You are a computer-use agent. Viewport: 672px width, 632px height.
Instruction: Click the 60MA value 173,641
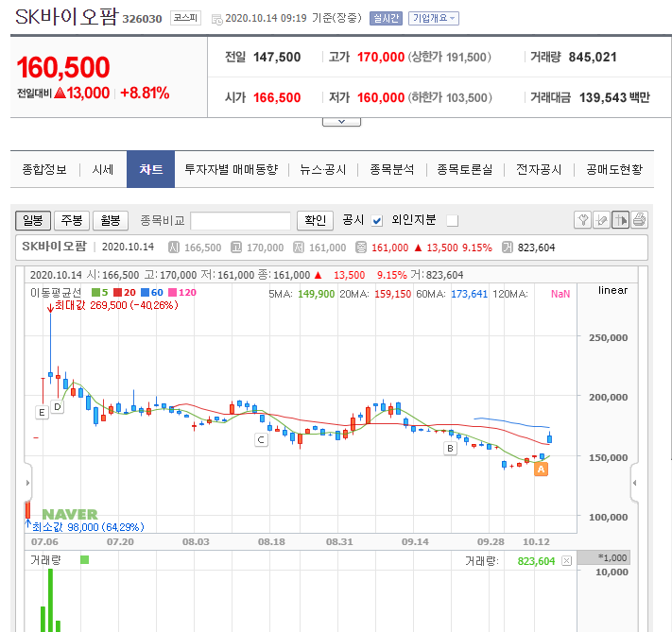click(470, 295)
